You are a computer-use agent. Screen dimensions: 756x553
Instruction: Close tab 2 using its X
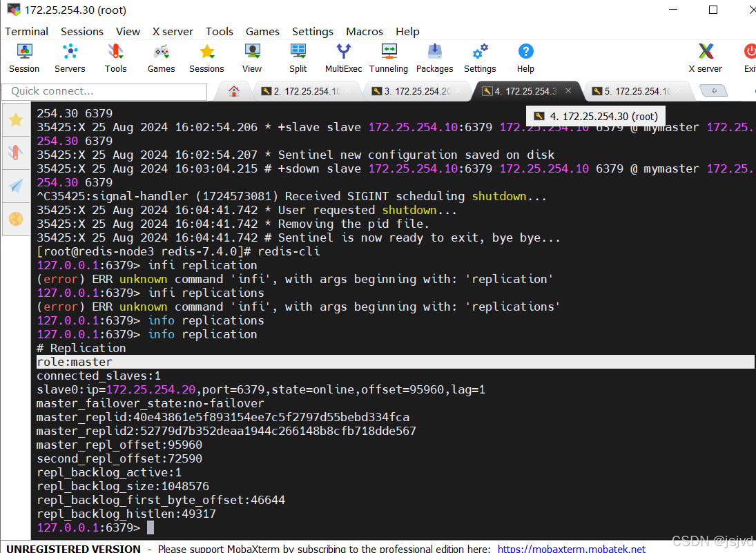pos(348,90)
